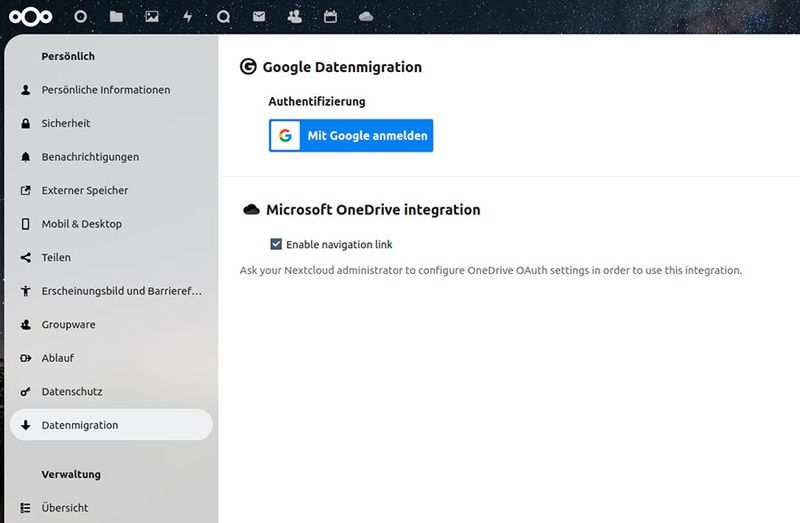Click the Microsoft OneDrive integration heading
The width and height of the screenshot is (800, 523).
pyautogui.click(x=373, y=210)
